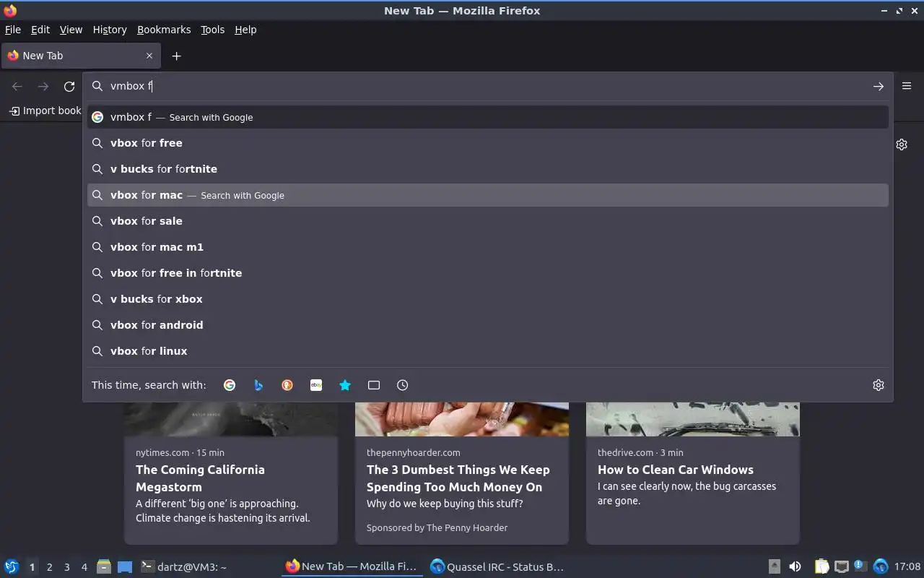Choose suggestion 'vbox for mac m1'
The height and width of the screenshot is (578, 924).
488,247
